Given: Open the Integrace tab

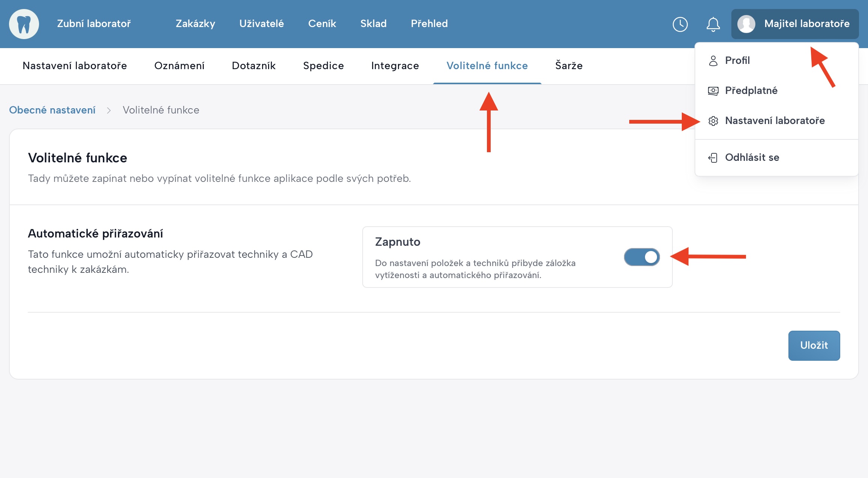Looking at the screenshot, I should [x=395, y=66].
